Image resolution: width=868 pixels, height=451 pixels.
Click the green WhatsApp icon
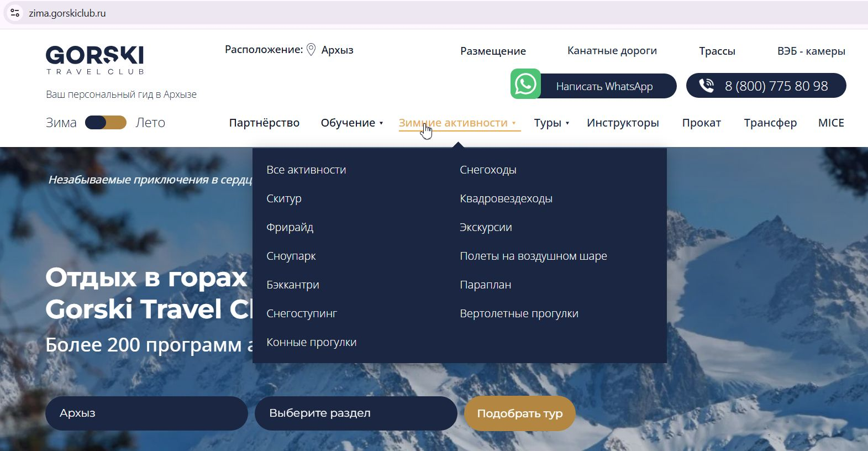click(525, 84)
